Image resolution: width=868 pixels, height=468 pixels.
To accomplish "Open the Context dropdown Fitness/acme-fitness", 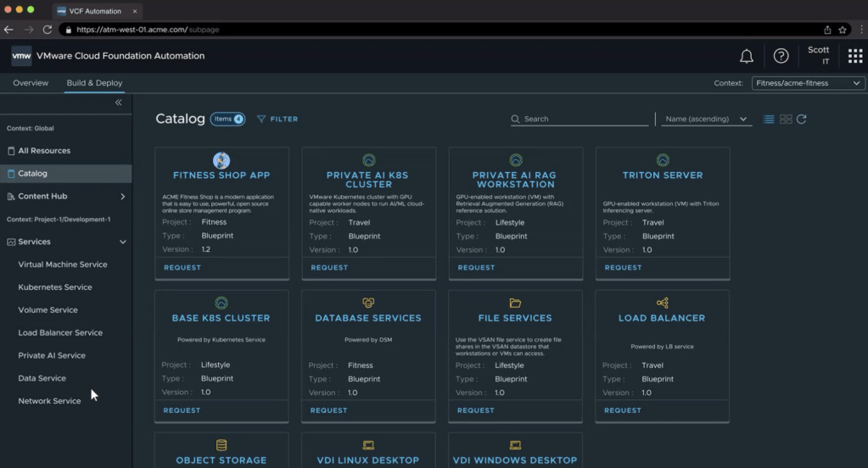I will pos(808,83).
